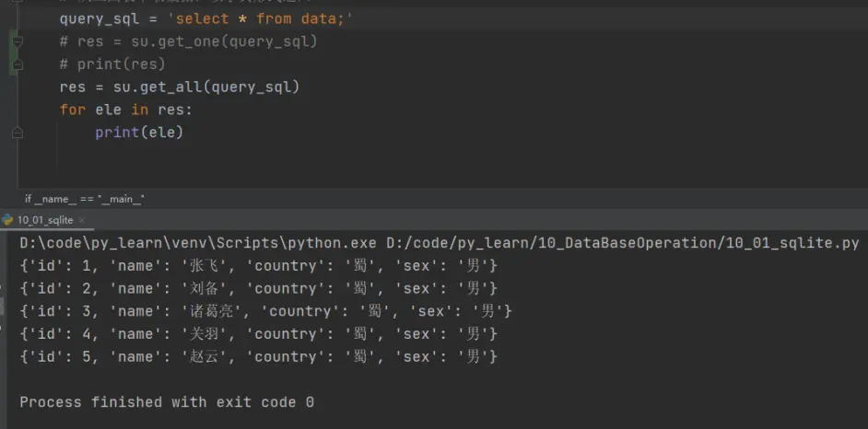Screen dimensions: 868x429
Task: Close the 10_01_sqlite run tab
Action: pyautogui.click(x=81, y=221)
